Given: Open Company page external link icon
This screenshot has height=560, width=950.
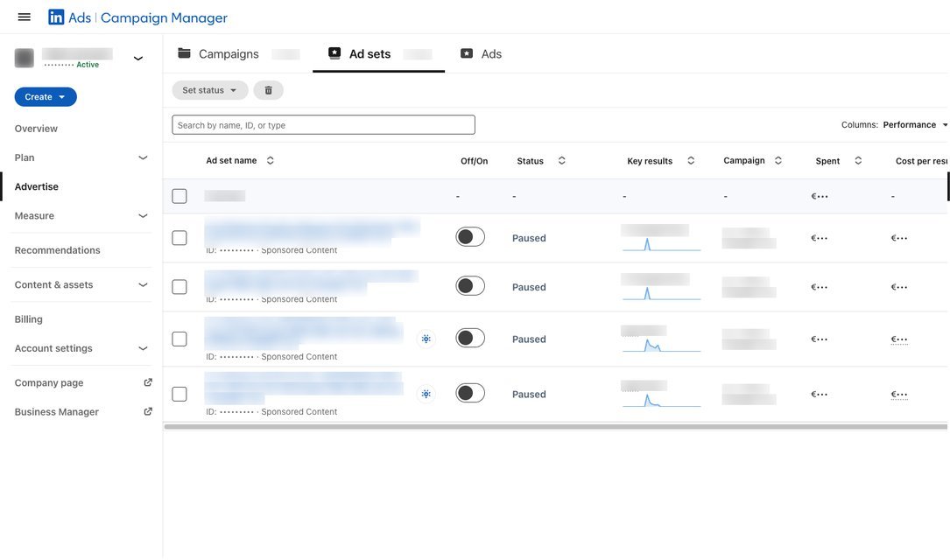Looking at the screenshot, I should pos(148,382).
